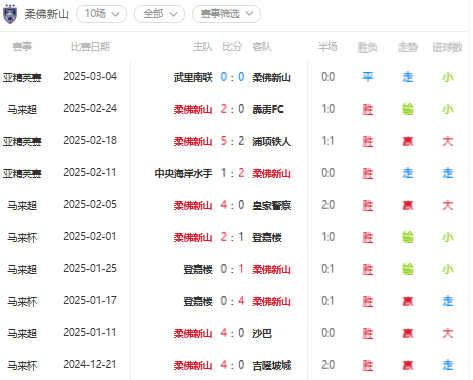Click the 2024-12-21 match date

click(90, 364)
